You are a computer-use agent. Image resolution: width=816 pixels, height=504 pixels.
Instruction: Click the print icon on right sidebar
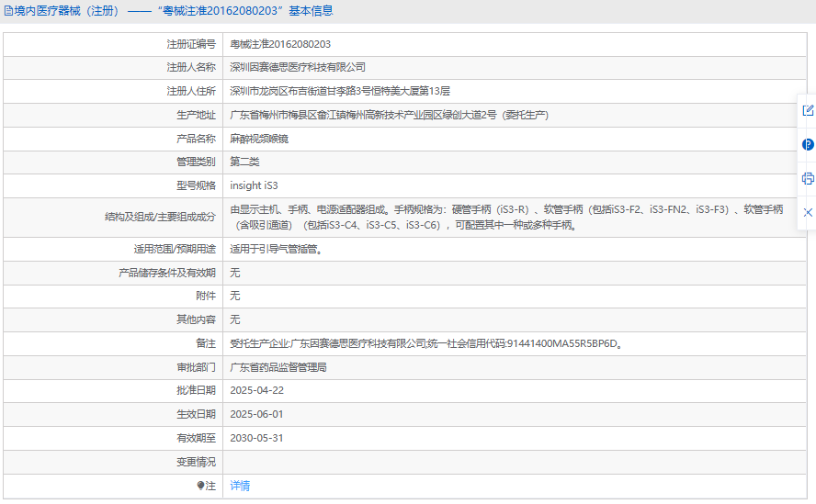click(808, 178)
